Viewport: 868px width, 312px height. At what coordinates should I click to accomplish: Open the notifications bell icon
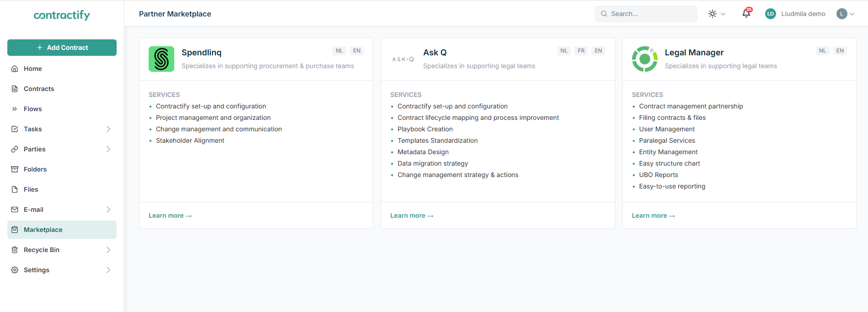[x=746, y=13]
